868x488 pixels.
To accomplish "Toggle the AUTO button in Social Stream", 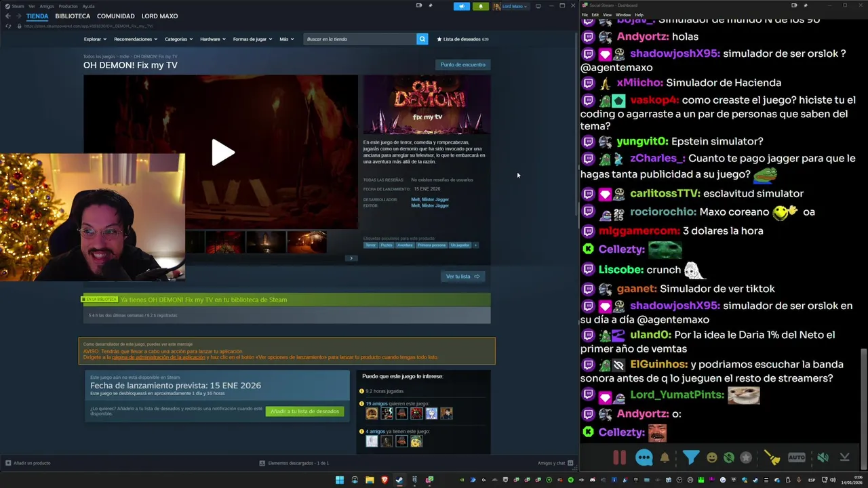I will click(797, 457).
